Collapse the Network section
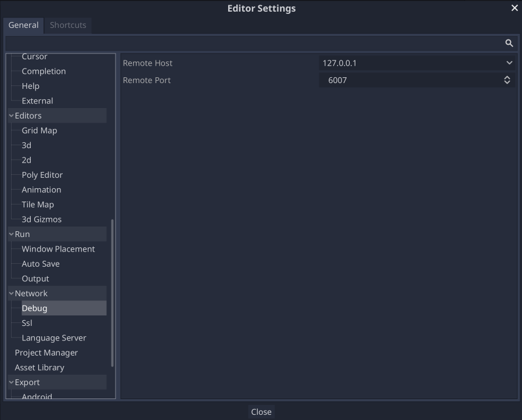 tap(10, 293)
